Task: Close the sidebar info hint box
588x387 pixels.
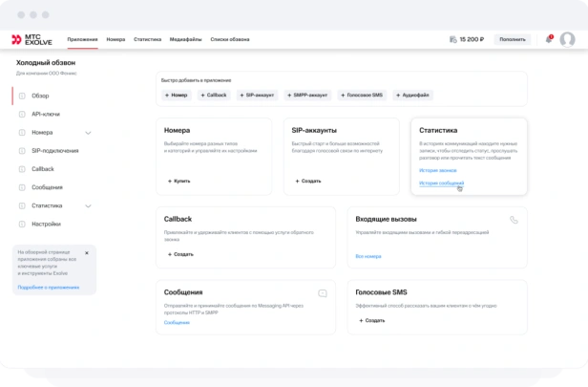Action: click(87, 253)
